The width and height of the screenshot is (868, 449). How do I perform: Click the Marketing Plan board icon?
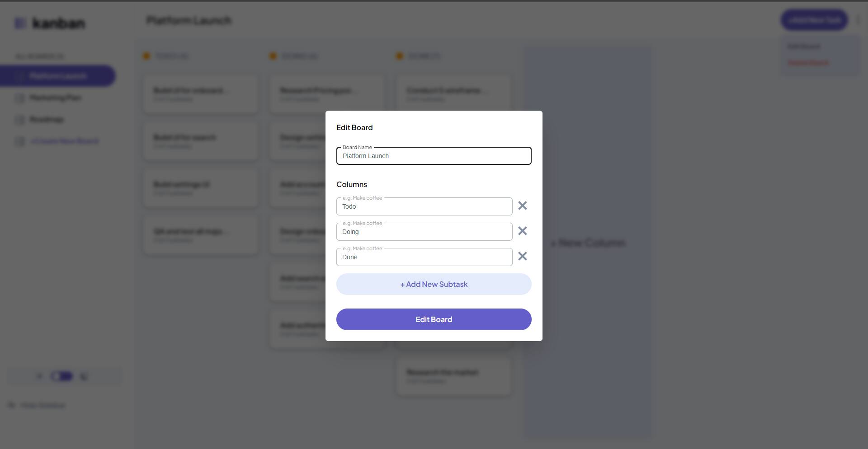pyautogui.click(x=19, y=98)
